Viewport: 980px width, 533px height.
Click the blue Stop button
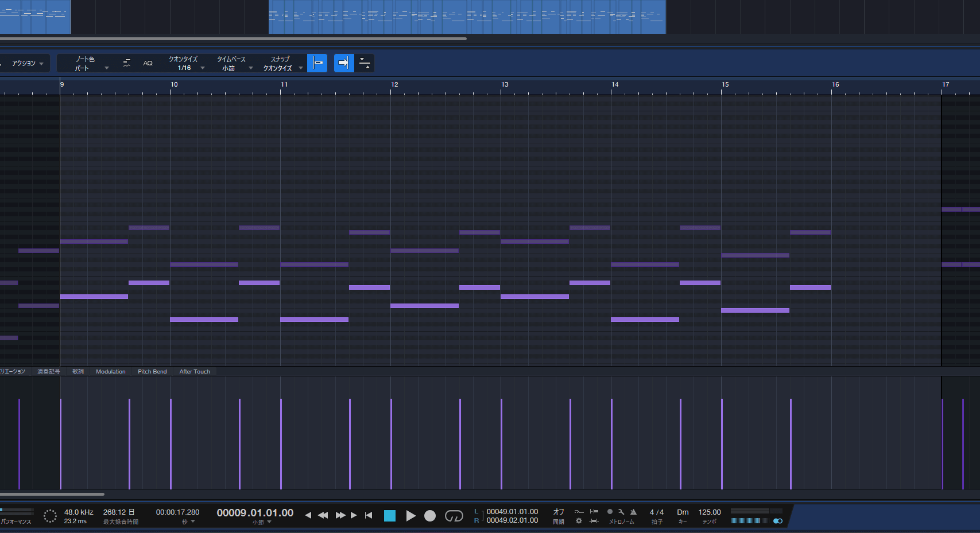tap(390, 516)
